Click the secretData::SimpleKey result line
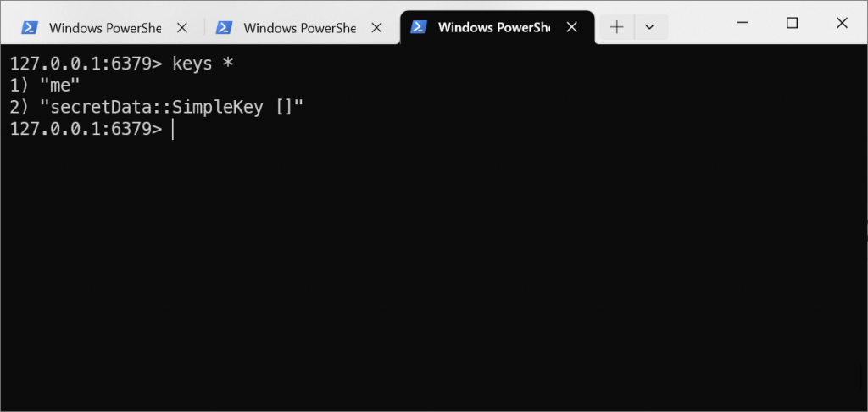868x412 pixels. tap(157, 108)
